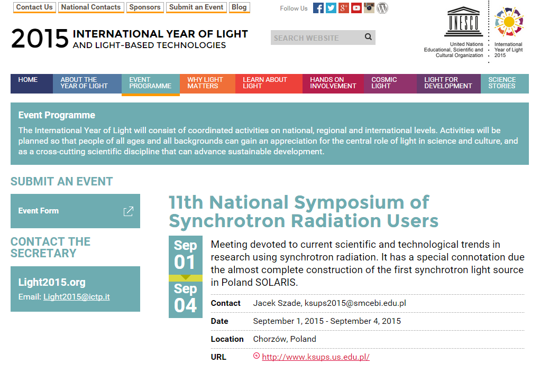
Task: Open the Google Plus icon
Action: point(344,8)
